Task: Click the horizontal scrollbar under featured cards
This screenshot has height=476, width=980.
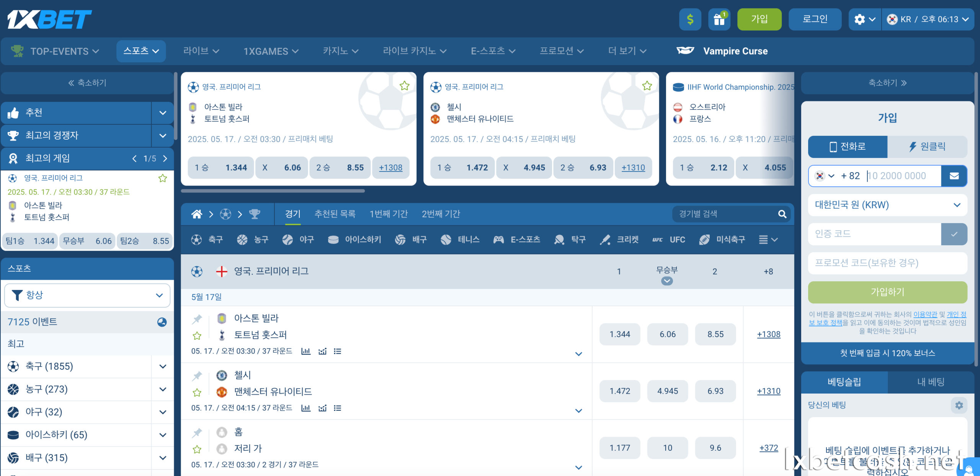Action: tap(273, 191)
